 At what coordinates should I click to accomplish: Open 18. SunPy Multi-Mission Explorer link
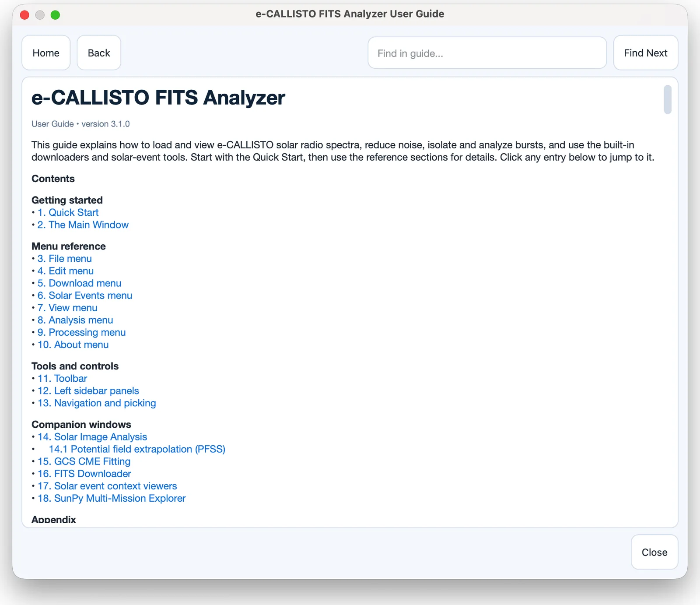tap(112, 498)
